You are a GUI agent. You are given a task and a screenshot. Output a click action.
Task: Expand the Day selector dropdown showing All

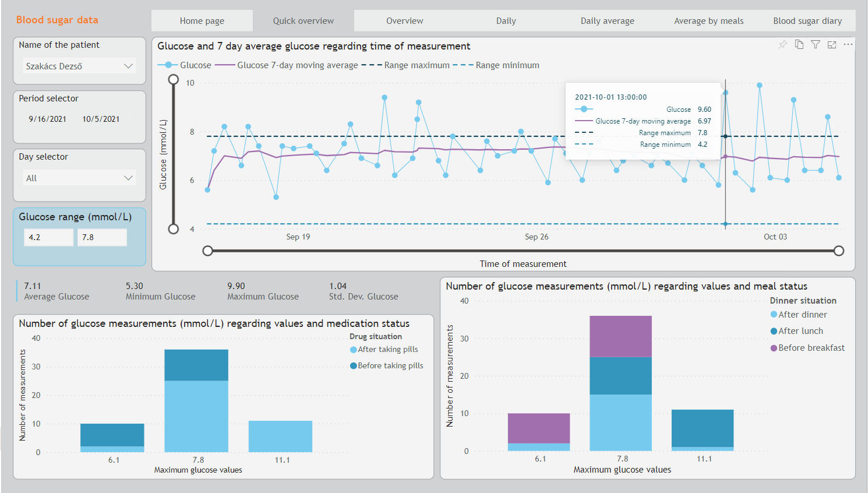pyautogui.click(x=80, y=178)
